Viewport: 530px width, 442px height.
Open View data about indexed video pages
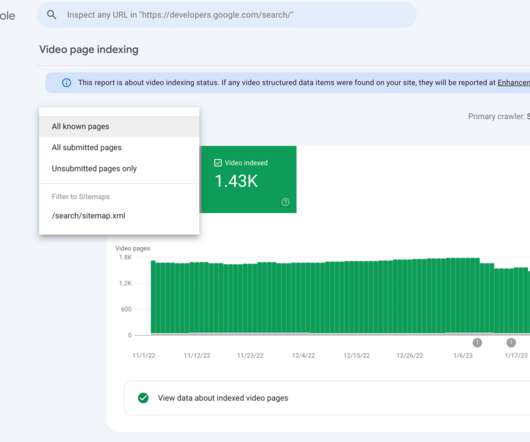click(x=327, y=398)
